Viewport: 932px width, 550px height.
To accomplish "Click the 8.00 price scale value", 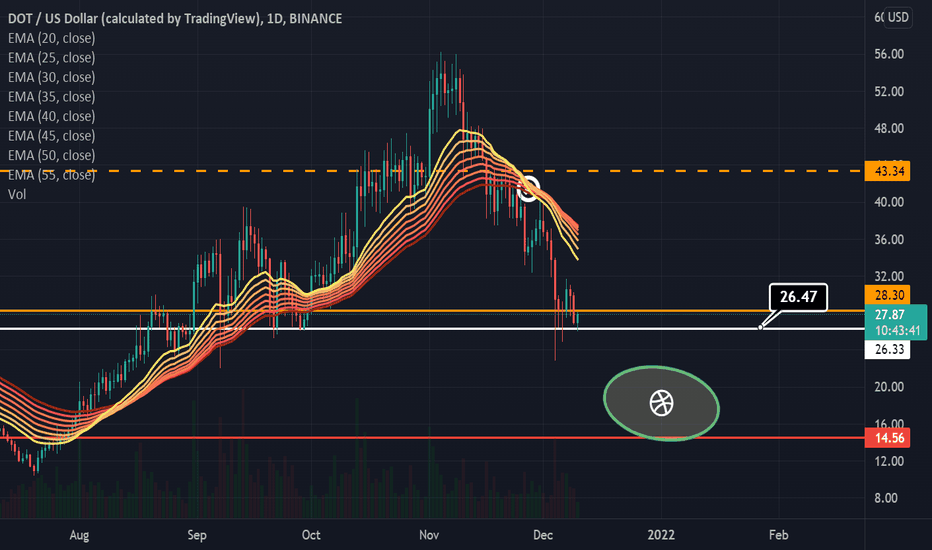I will 886,498.
